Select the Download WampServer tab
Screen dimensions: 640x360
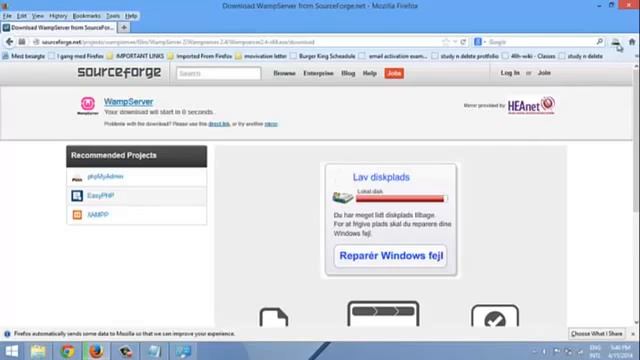click(x=59, y=27)
